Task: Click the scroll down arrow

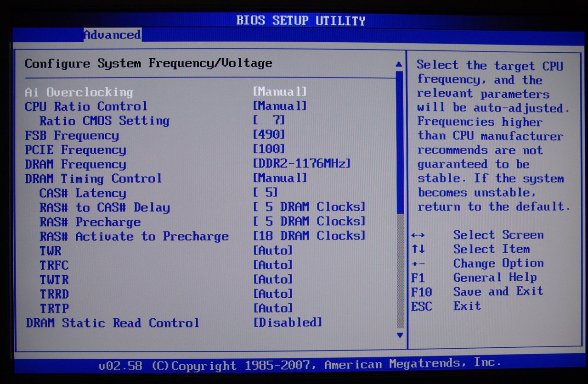Action: 399,335
